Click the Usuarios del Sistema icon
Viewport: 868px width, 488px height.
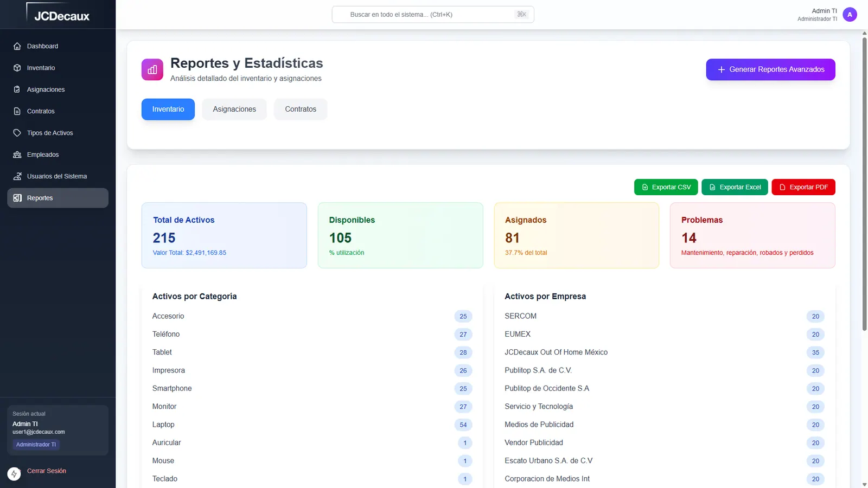(17, 176)
